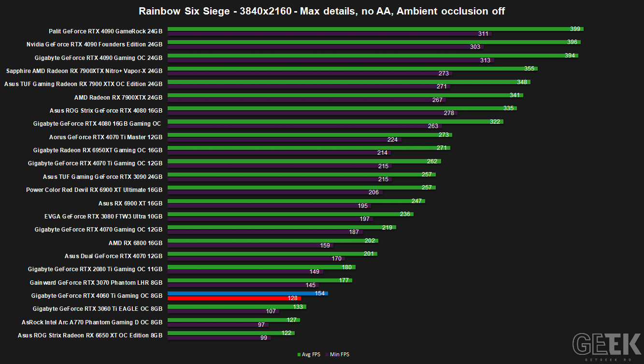Click the green 399 average FPS bar

375,29
